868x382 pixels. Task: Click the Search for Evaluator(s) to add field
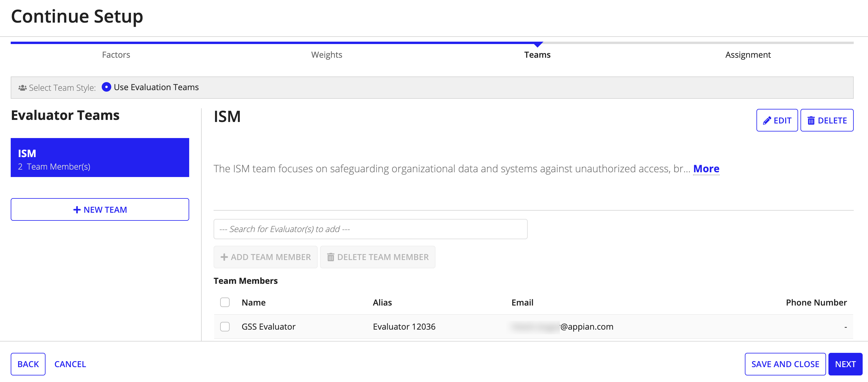pos(370,229)
